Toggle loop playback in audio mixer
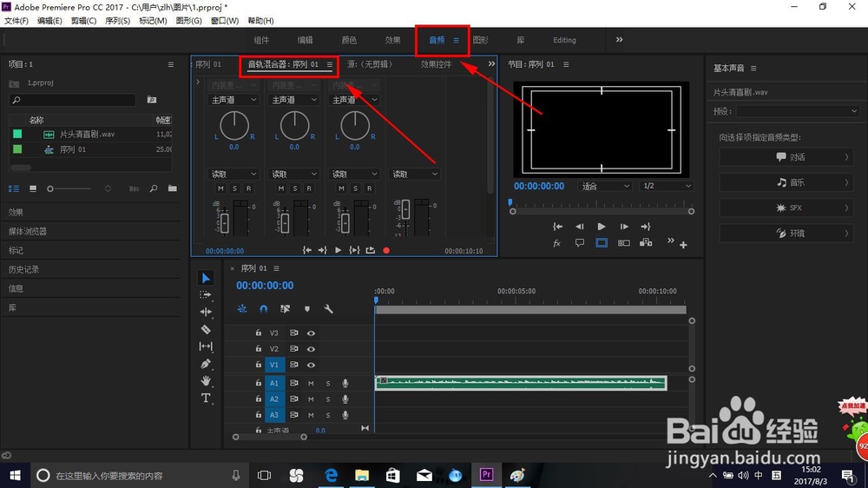This screenshot has width=868, height=488. [371, 250]
